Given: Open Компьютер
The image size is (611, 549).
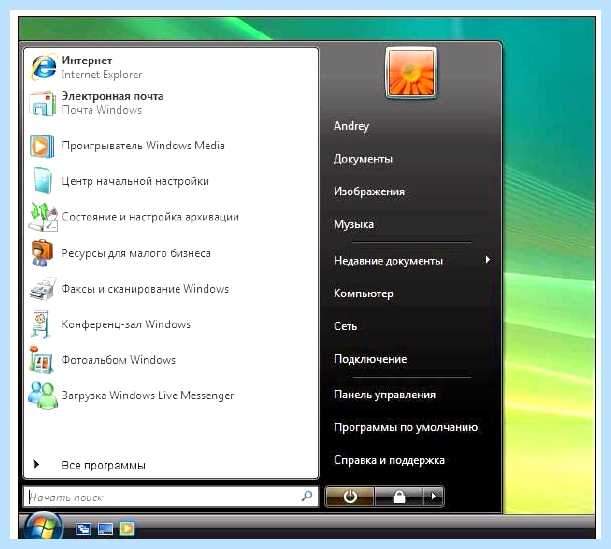Looking at the screenshot, I should (364, 293).
